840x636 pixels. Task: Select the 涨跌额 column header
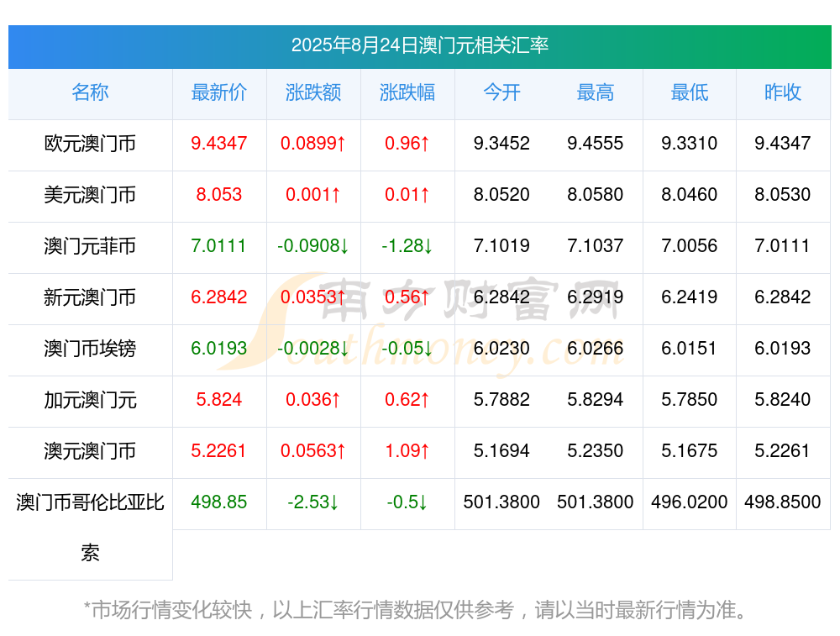coord(313,92)
